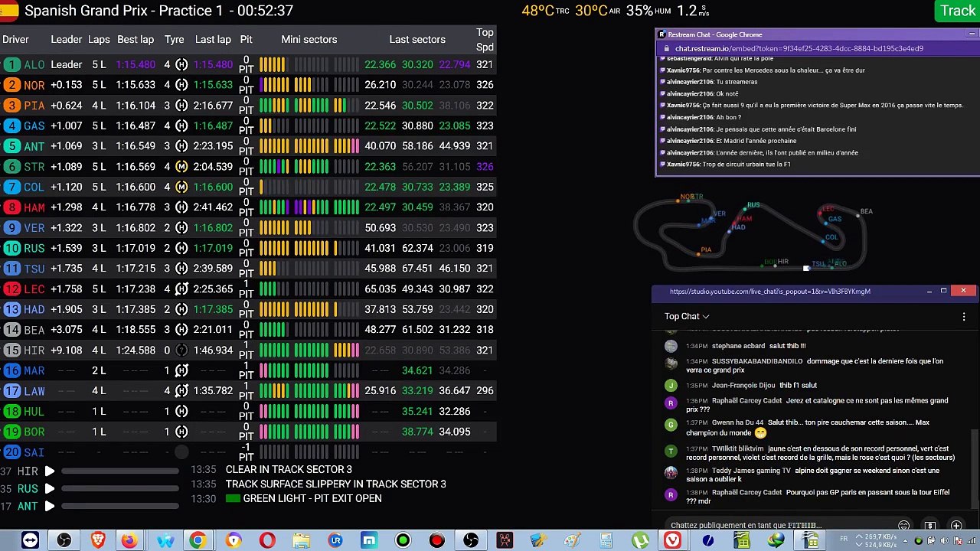Click TWilktit bliktvim chat username
The image size is (980, 551).
(737, 448)
